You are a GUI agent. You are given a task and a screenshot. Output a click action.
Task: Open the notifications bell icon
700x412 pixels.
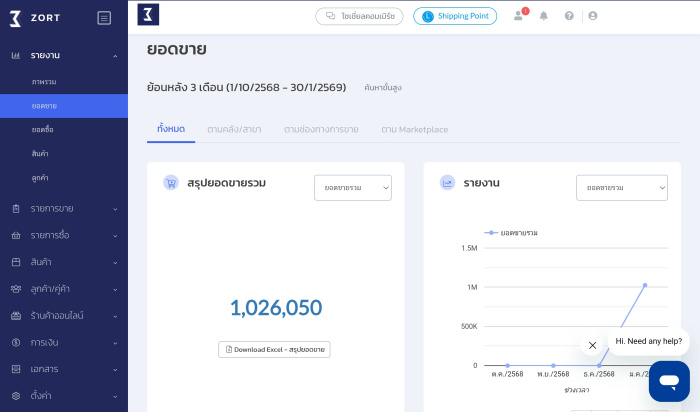(x=544, y=16)
